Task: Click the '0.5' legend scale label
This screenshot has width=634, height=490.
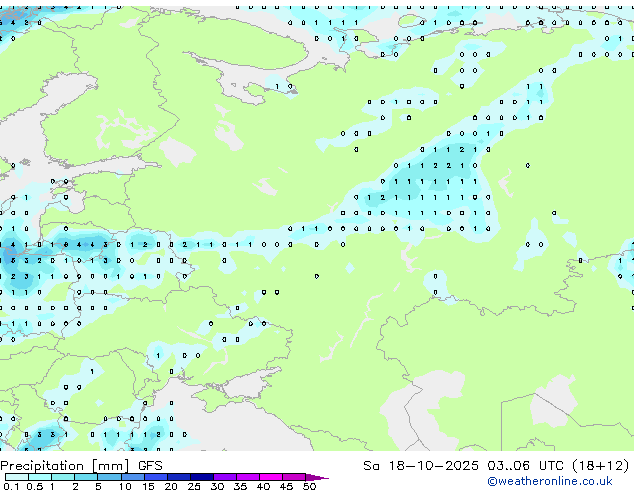Action: coord(35,486)
